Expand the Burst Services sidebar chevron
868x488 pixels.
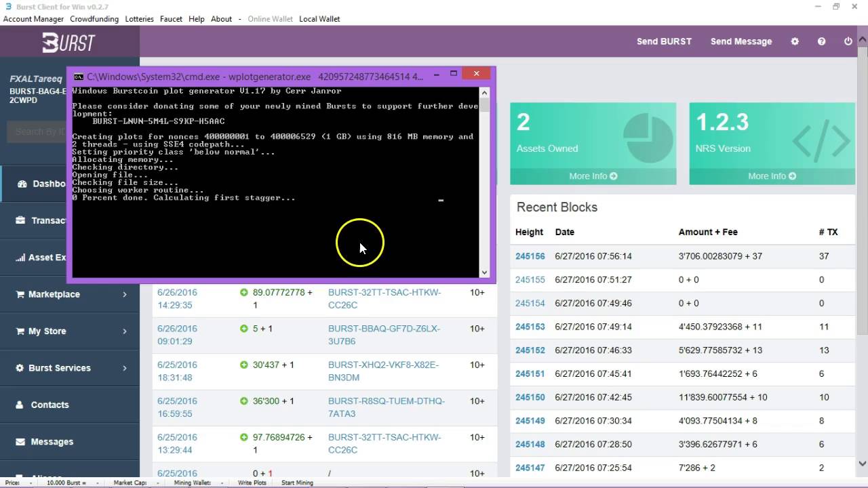(x=125, y=367)
